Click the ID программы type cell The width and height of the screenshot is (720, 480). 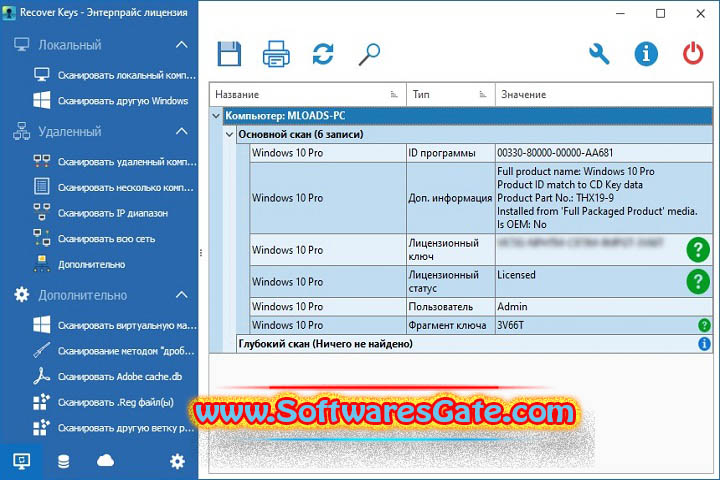(451, 153)
